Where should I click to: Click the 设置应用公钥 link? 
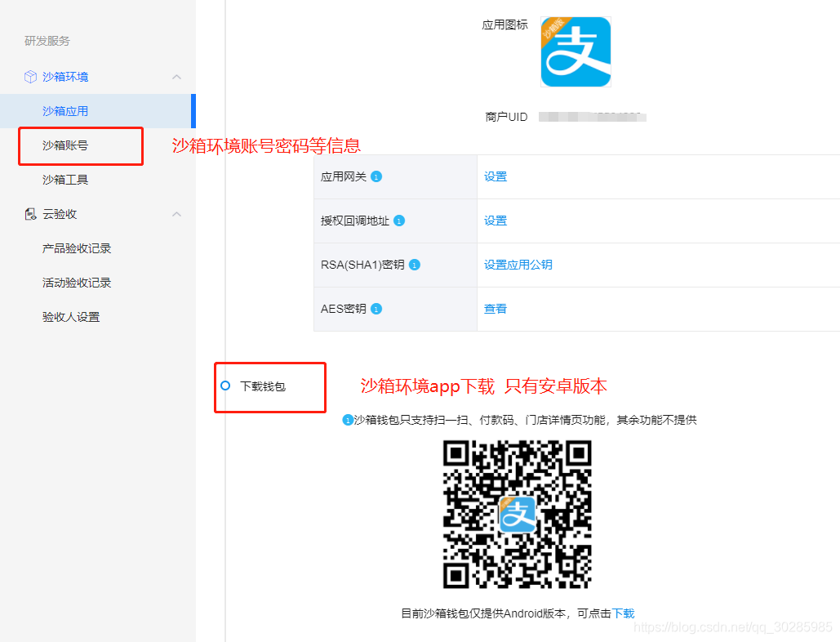tap(518, 265)
